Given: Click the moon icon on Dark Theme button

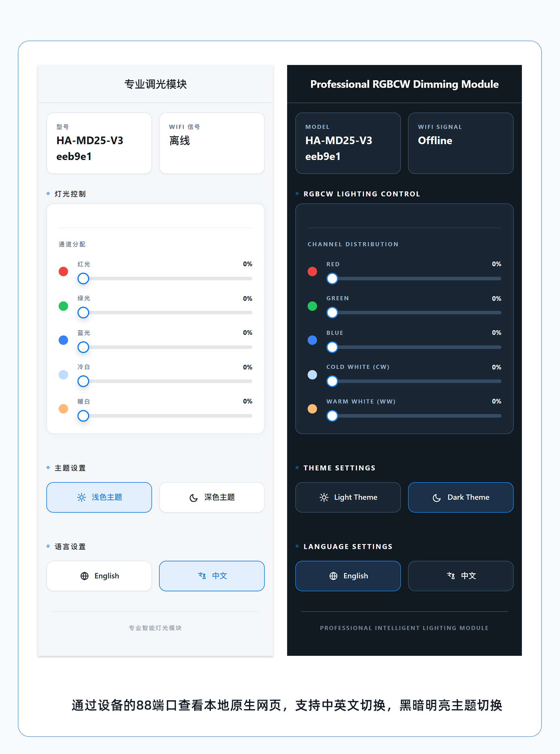Looking at the screenshot, I should 436,498.
